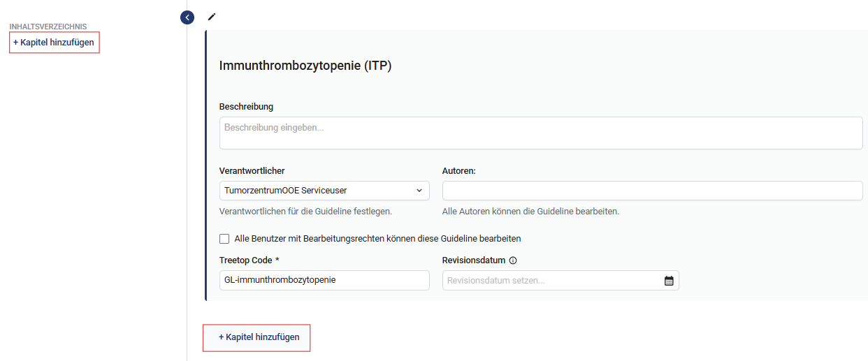Click the Treetop Code field containing GL-immunthrombozytopenie
The image size is (868, 361).
pyautogui.click(x=324, y=280)
